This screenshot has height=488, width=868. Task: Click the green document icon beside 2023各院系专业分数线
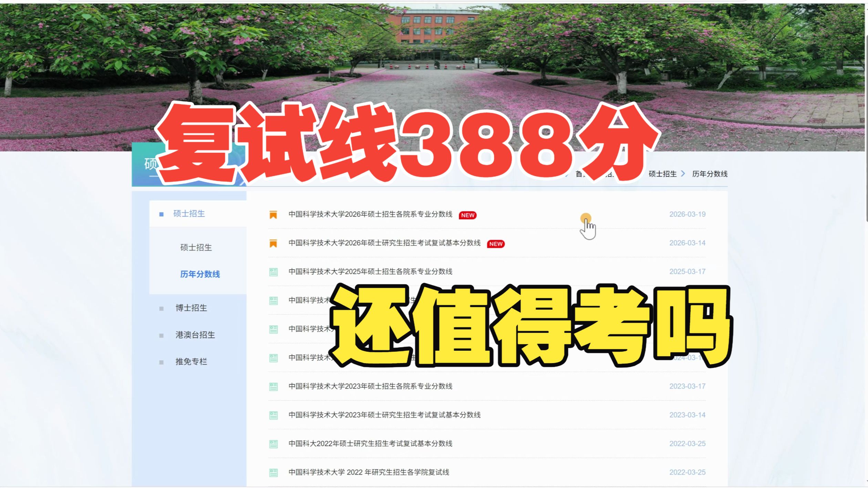273,387
